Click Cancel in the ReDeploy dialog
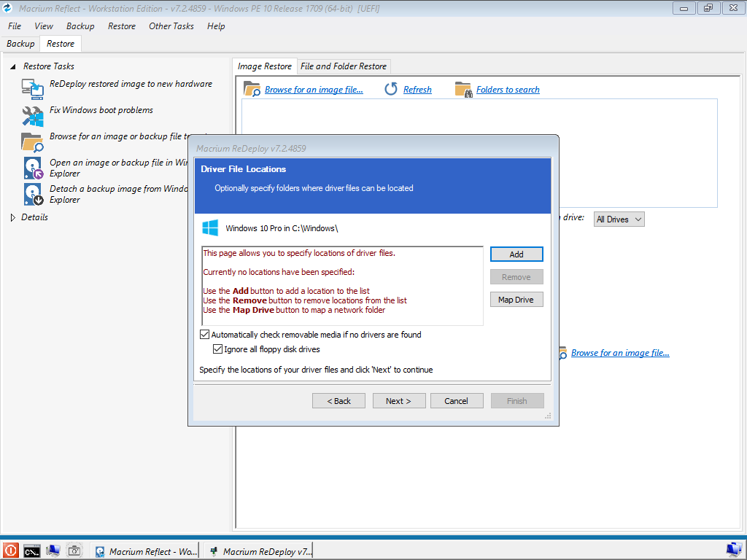 point(457,401)
